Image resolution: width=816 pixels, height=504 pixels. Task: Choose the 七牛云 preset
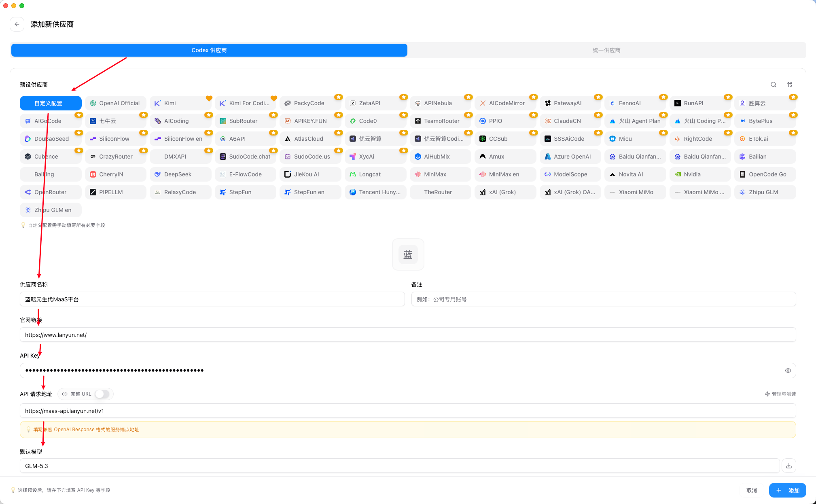click(x=116, y=121)
